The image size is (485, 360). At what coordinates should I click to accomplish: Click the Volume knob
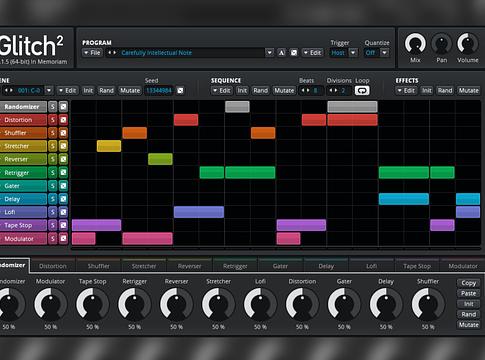tap(468, 43)
